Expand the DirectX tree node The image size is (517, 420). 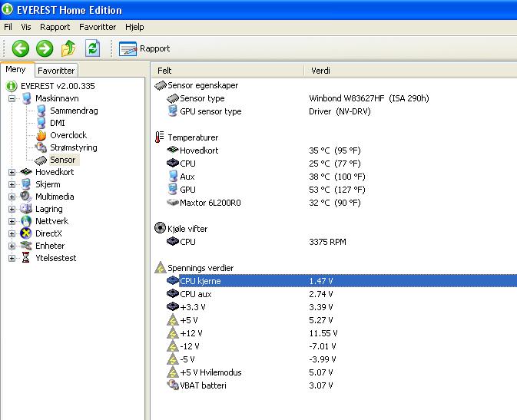point(12,233)
